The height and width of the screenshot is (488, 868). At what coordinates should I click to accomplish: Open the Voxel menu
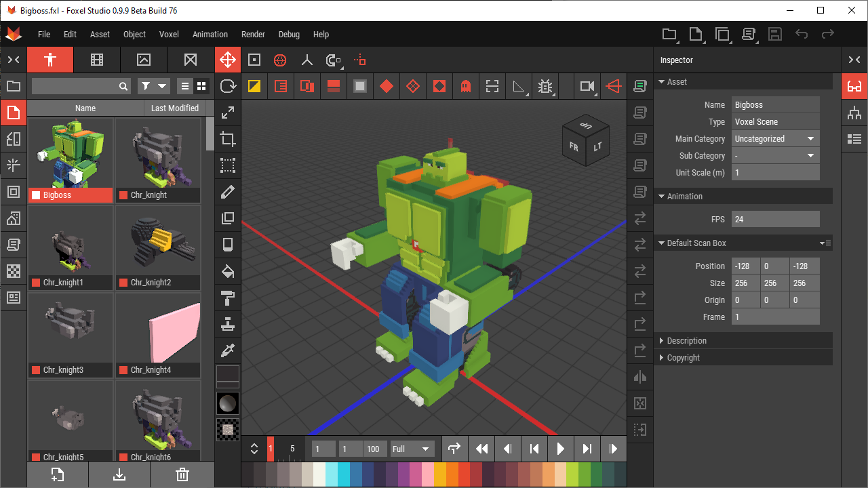click(x=168, y=35)
